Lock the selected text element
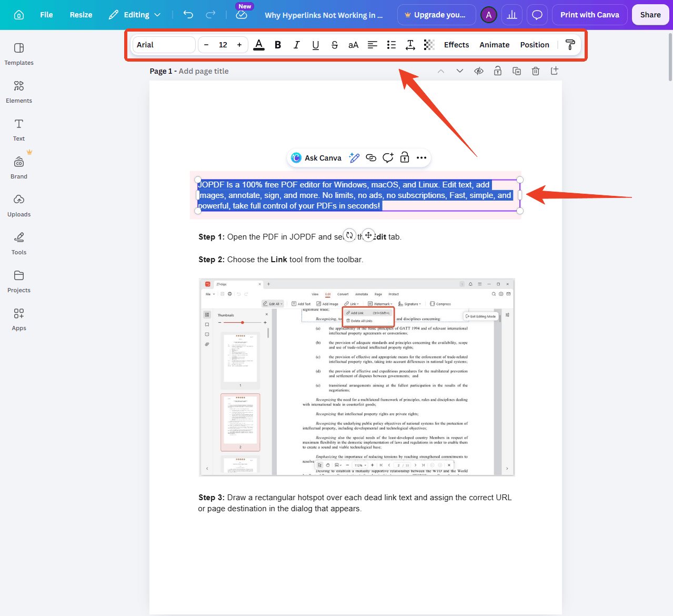The width and height of the screenshot is (673, 616). [405, 158]
